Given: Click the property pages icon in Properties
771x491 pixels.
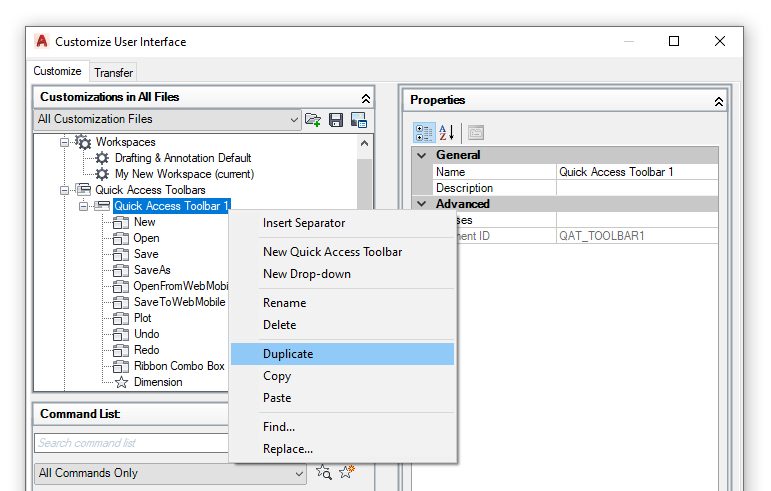Looking at the screenshot, I should (475, 132).
